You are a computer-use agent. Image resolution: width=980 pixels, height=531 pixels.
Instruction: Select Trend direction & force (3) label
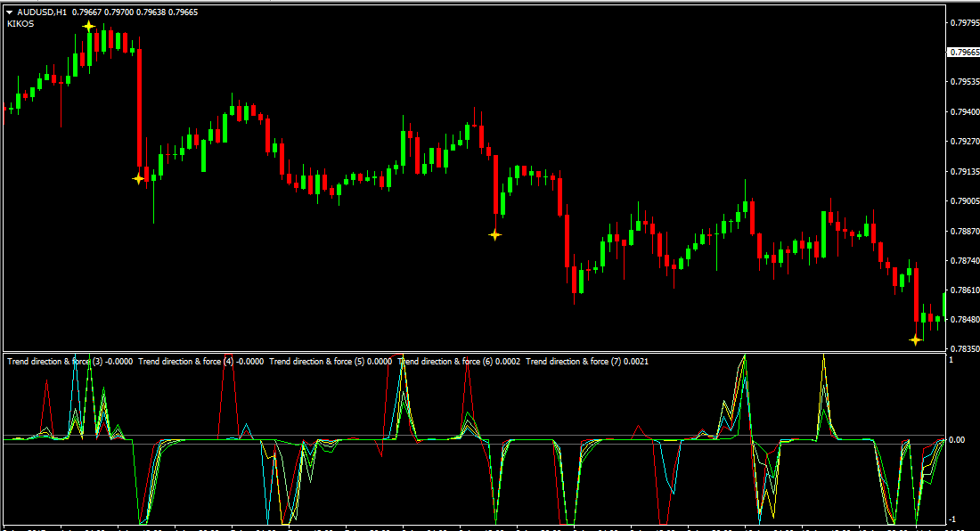(x=69, y=361)
